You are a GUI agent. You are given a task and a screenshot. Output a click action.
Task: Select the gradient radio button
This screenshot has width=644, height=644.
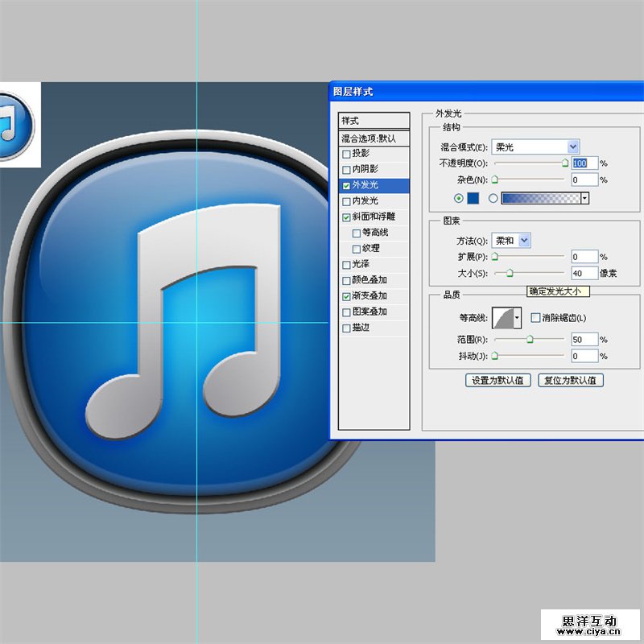493,198
